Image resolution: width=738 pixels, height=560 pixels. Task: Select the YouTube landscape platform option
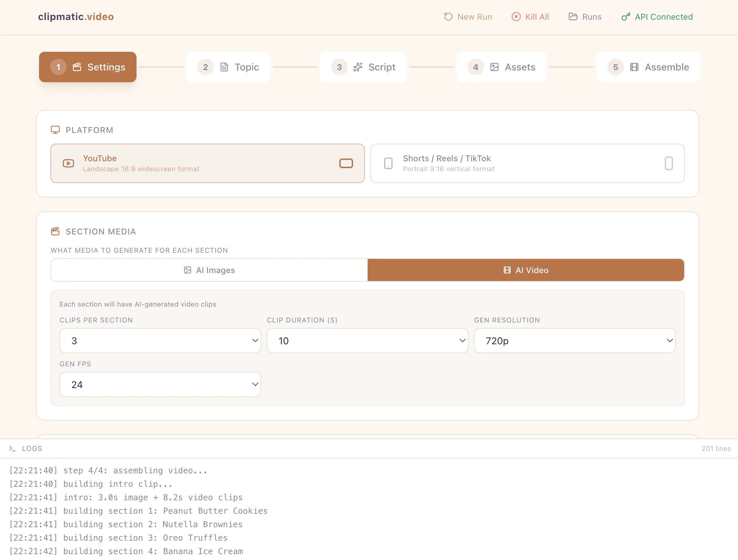(x=207, y=163)
